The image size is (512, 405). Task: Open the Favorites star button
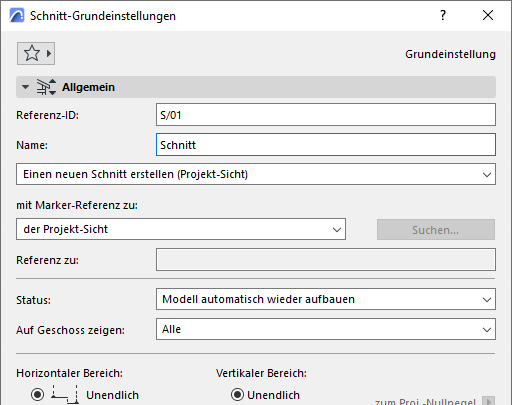tap(36, 53)
